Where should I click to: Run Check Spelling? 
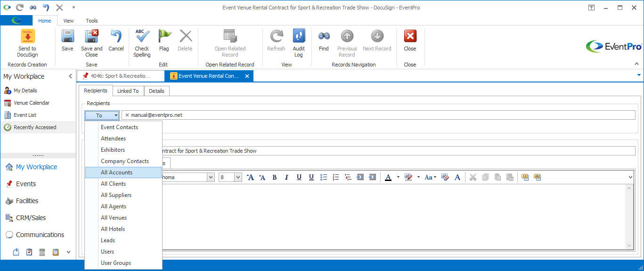tap(142, 43)
